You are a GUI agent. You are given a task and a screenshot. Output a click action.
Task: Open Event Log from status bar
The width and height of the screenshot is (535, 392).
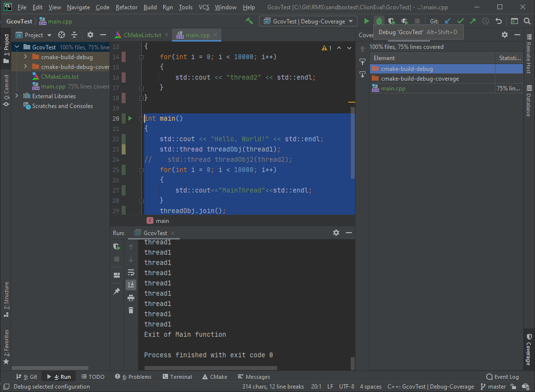point(503,377)
